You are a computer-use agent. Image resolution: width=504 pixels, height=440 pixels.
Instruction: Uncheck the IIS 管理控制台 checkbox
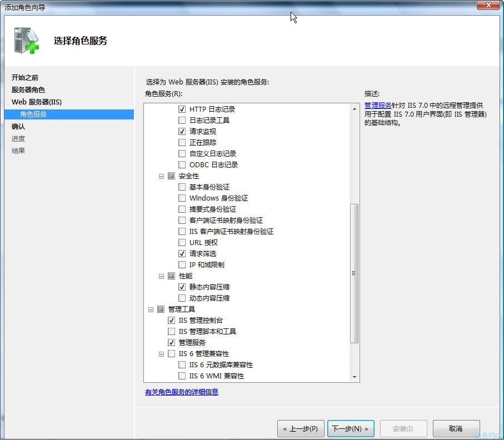tap(171, 321)
